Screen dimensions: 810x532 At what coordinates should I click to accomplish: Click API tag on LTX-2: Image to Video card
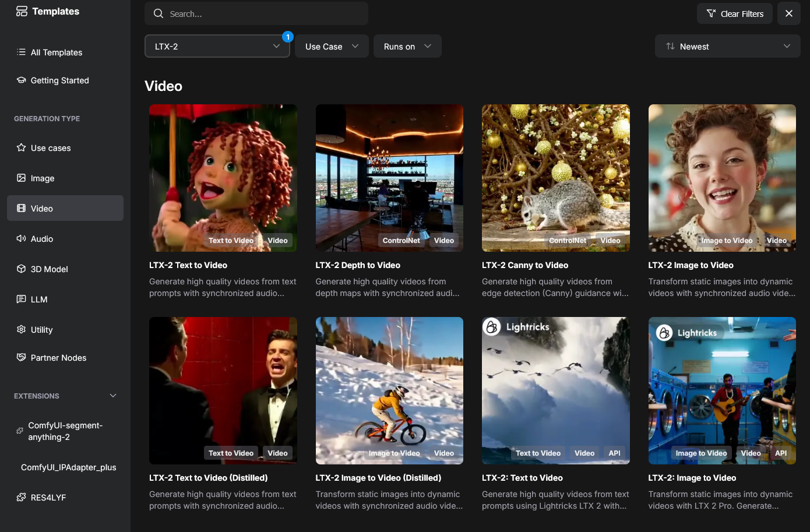[x=781, y=453]
